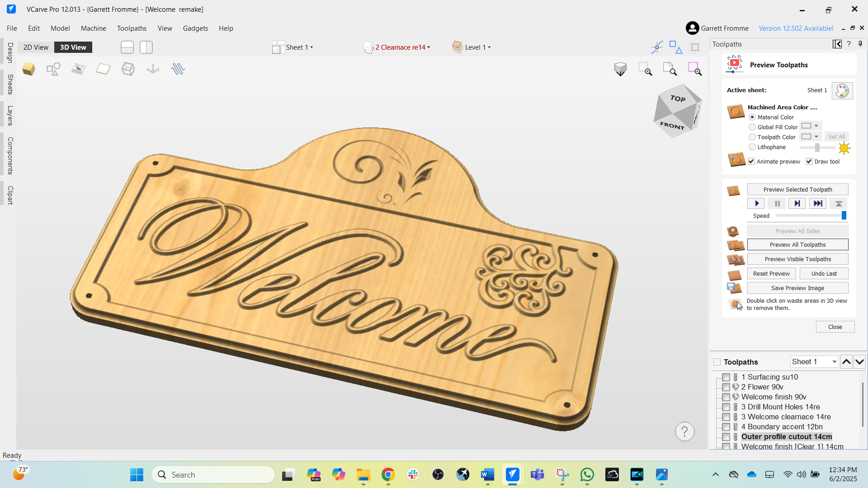Image resolution: width=868 pixels, height=488 pixels.
Task: Click the horizontal split view icon
Action: (x=127, y=47)
